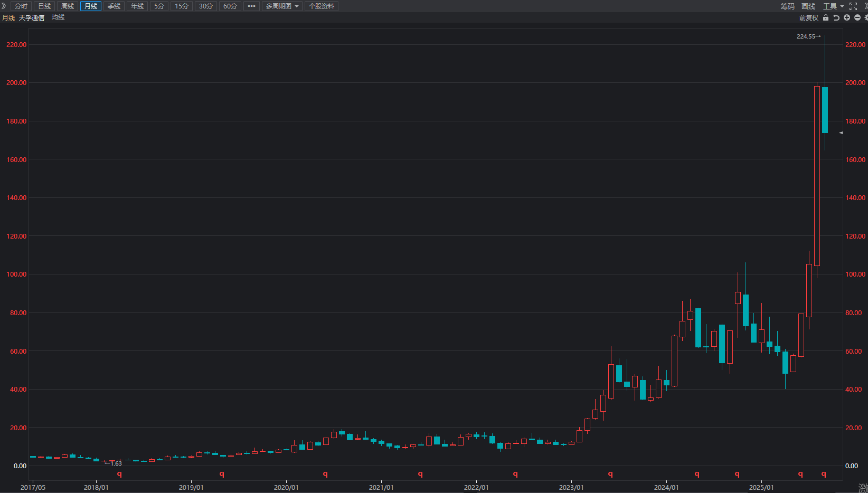Expand the 多周期图 dropdown
Viewport: 868px width, 493px height.
coord(282,6)
